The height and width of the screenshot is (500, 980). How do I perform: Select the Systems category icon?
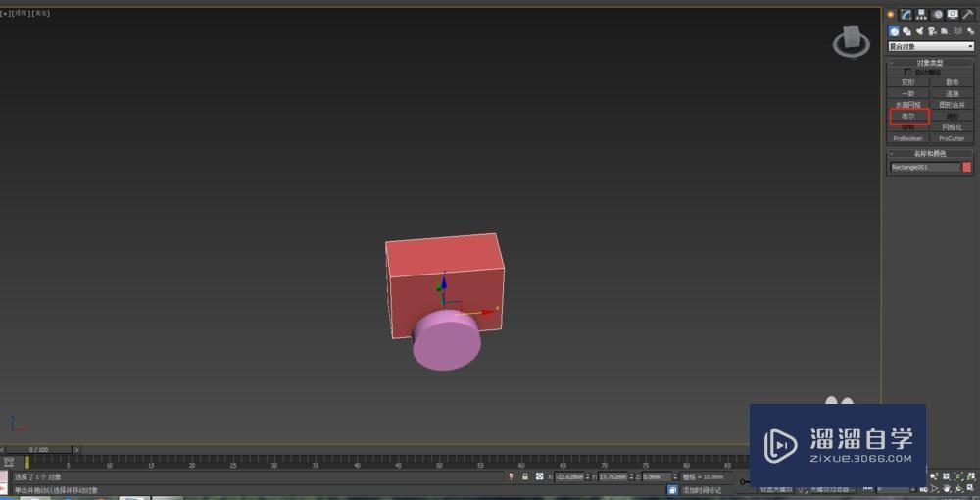pos(970,31)
